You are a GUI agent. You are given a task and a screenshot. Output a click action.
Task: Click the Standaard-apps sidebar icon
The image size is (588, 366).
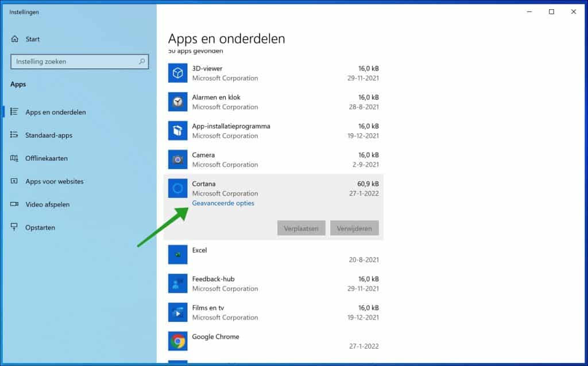tap(14, 135)
